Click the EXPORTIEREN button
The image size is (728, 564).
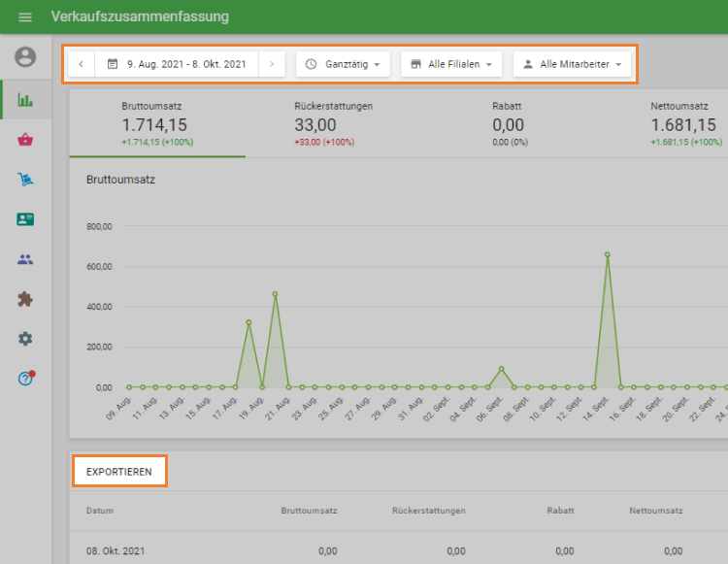point(119,472)
